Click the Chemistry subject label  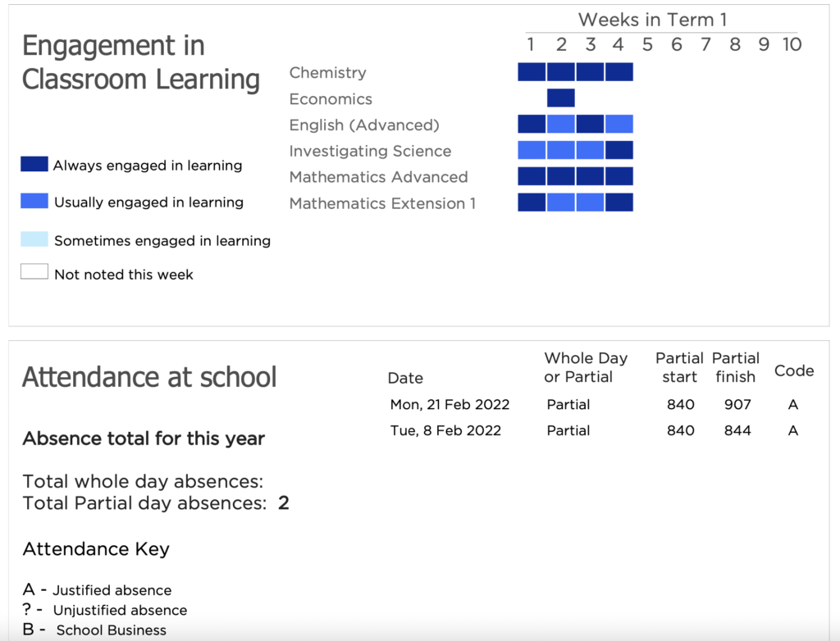coord(328,73)
